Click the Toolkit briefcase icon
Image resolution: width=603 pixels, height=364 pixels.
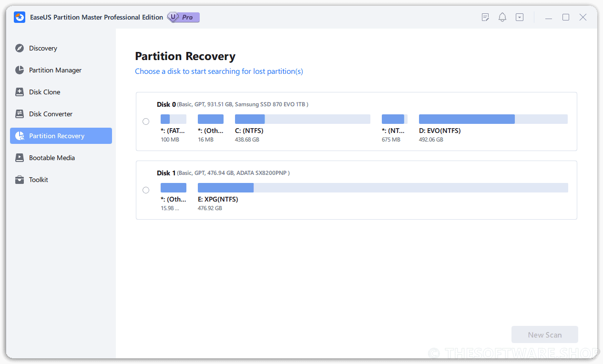(x=20, y=180)
